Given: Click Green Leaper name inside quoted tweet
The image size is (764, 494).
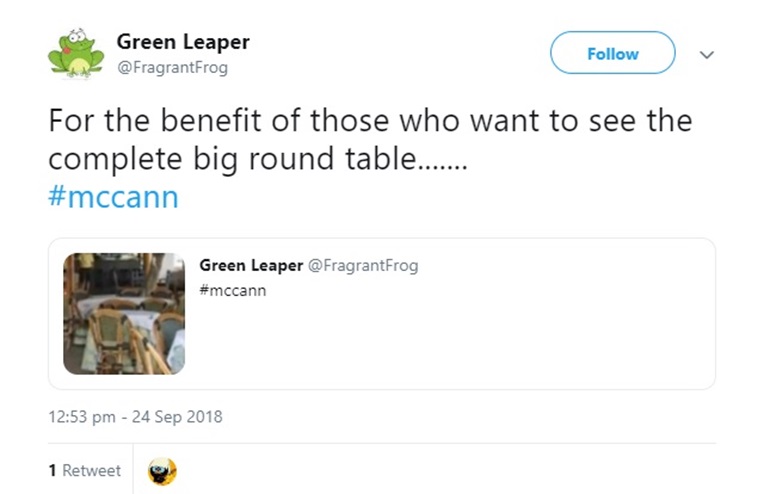Looking at the screenshot, I should (249, 265).
